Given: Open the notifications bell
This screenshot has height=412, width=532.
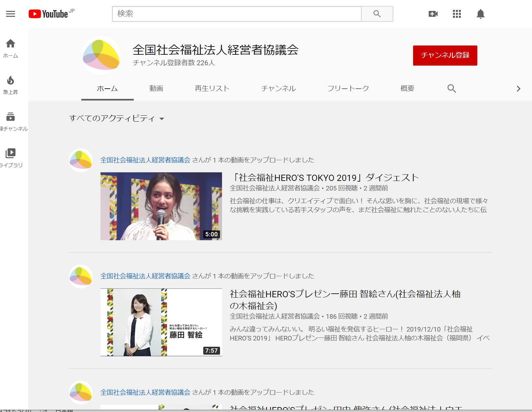Looking at the screenshot, I should coord(481,14).
